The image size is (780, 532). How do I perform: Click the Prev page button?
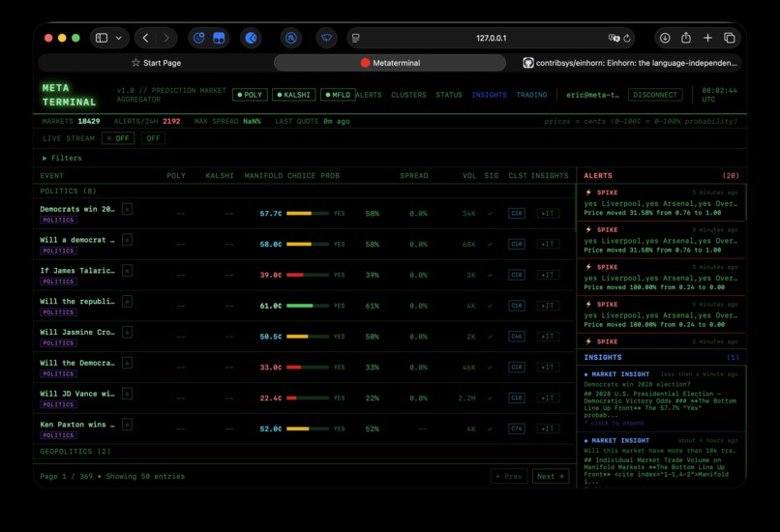pyautogui.click(x=509, y=476)
